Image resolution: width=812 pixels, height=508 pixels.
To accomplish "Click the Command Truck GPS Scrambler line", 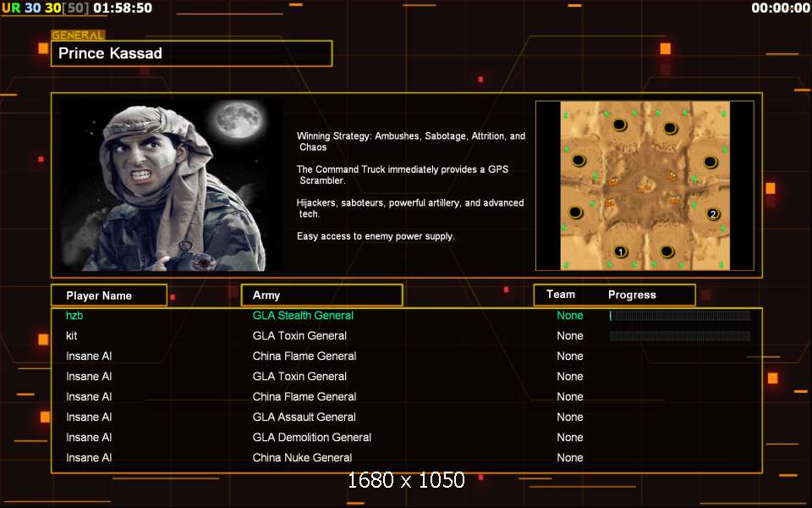I will tap(403, 174).
